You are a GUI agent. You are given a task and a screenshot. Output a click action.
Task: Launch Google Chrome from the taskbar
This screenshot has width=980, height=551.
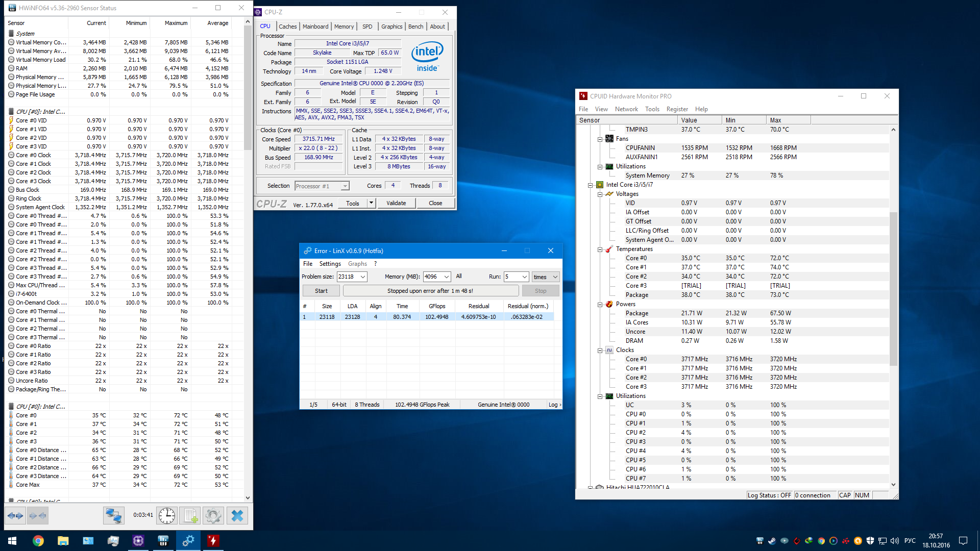[x=38, y=540]
